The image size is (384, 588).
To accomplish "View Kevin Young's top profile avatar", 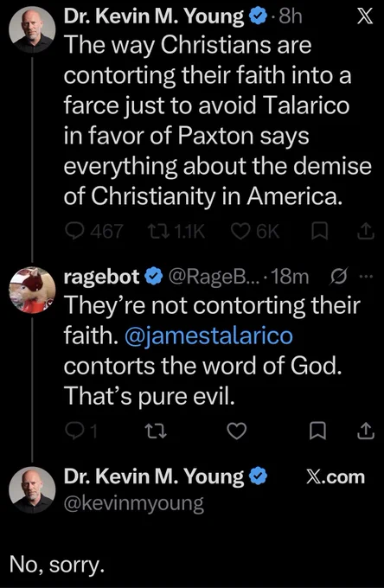I will 32,29.
